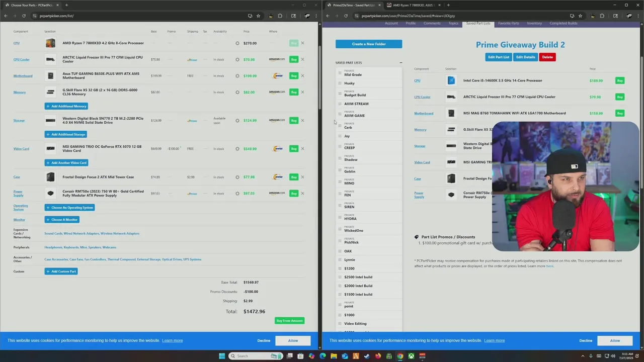Click Buy From Amazon button

(290, 321)
